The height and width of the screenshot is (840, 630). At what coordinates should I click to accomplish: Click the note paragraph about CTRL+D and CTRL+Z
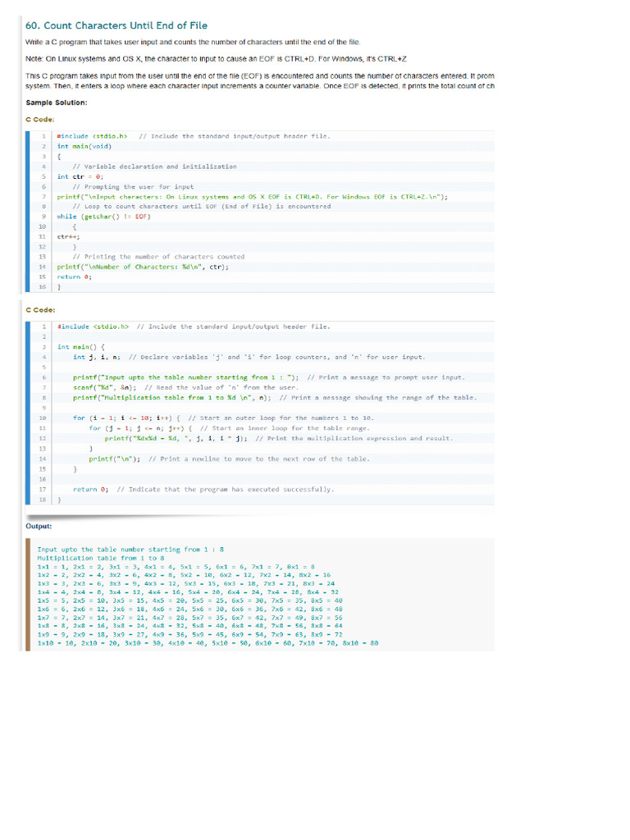point(216,59)
